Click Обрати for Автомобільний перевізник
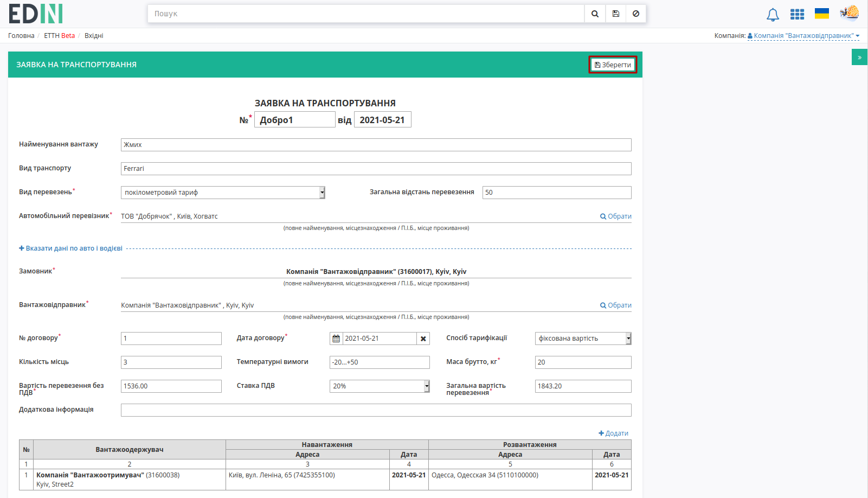 (615, 216)
